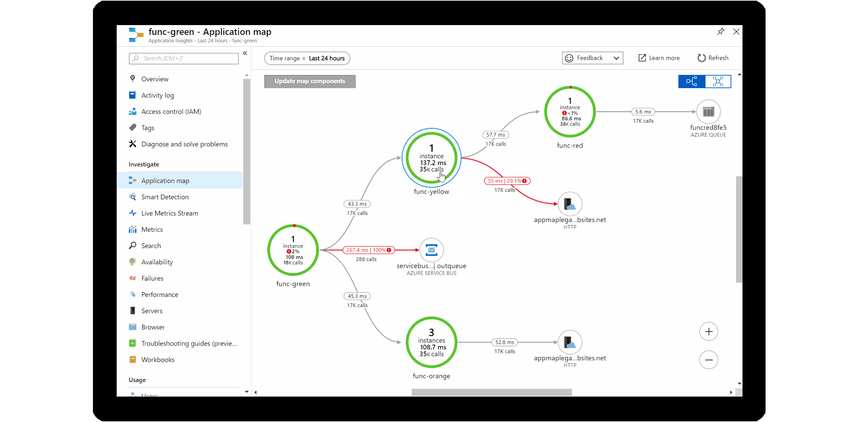Viewport: 868px width, 422px height.
Task: Click the map horizontal scrollbar thumb
Action: tap(491, 392)
